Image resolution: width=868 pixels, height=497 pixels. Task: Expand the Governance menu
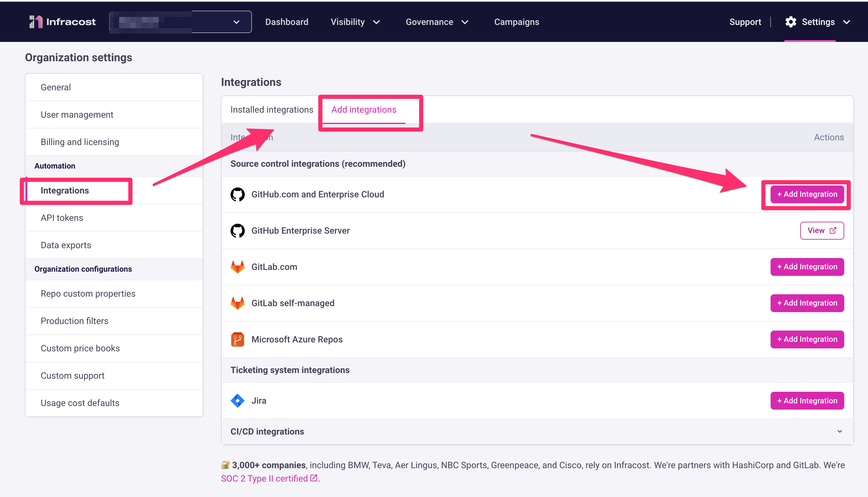437,22
